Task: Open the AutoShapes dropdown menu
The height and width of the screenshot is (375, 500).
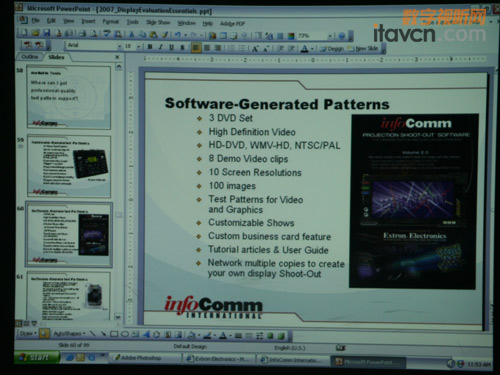Action: [x=69, y=333]
